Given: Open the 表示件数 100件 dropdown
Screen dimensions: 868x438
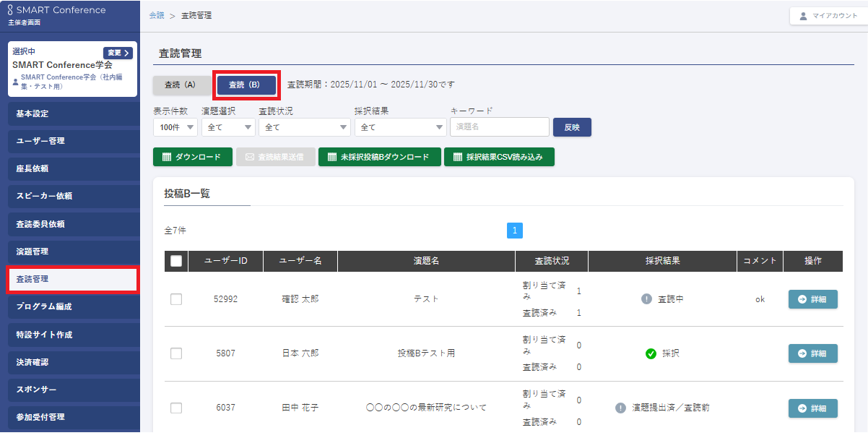Looking at the screenshot, I should (175, 127).
